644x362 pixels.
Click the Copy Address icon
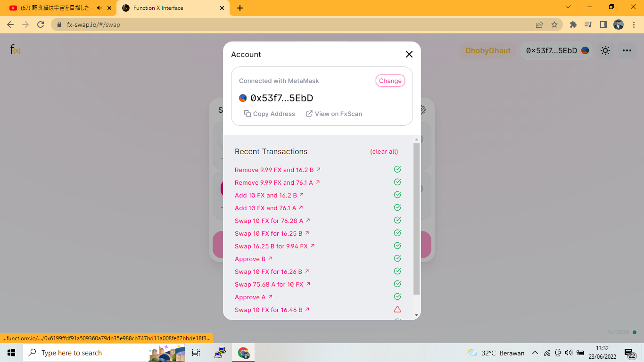(x=248, y=114)
